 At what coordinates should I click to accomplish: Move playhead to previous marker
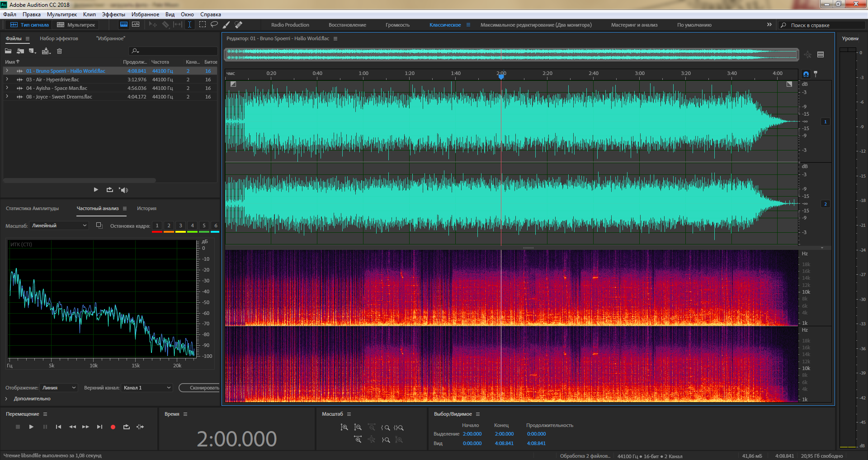pyautogui.click(x=58, y=427)
